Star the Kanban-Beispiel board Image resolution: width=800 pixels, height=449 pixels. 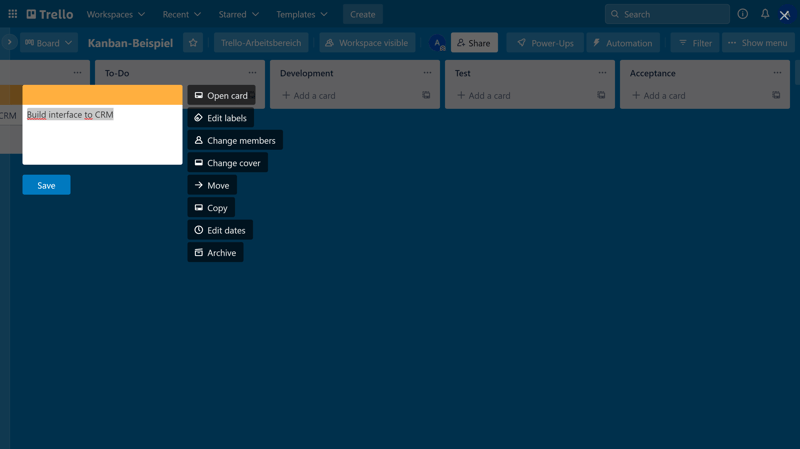click(x=193, y=43)
